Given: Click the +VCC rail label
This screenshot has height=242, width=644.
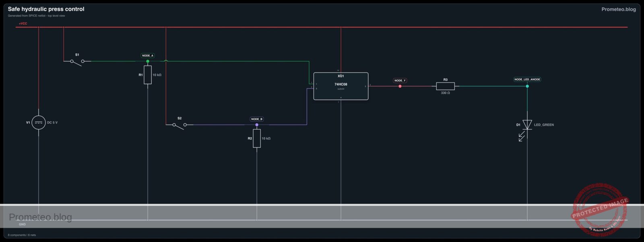Looking at the screenshot, I should pos(23,24).
